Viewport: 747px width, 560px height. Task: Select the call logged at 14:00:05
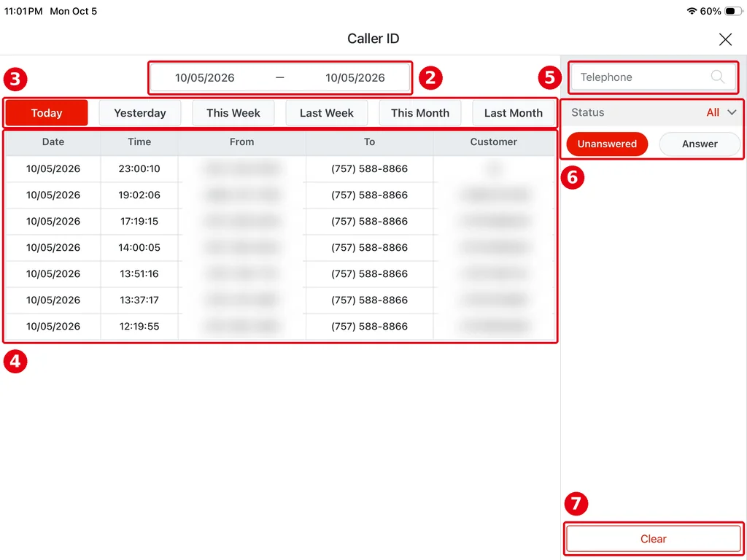coord(280,248)
